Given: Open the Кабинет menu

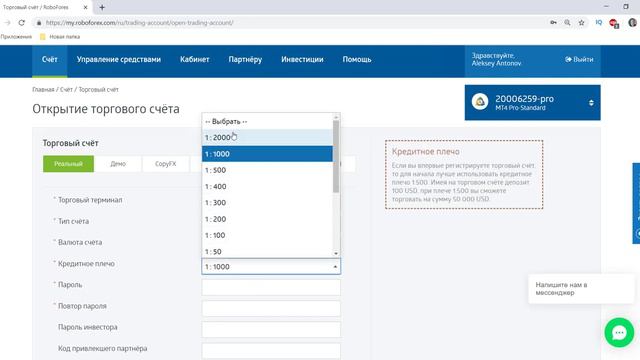Looking at the screenshot, I should 195,60.
